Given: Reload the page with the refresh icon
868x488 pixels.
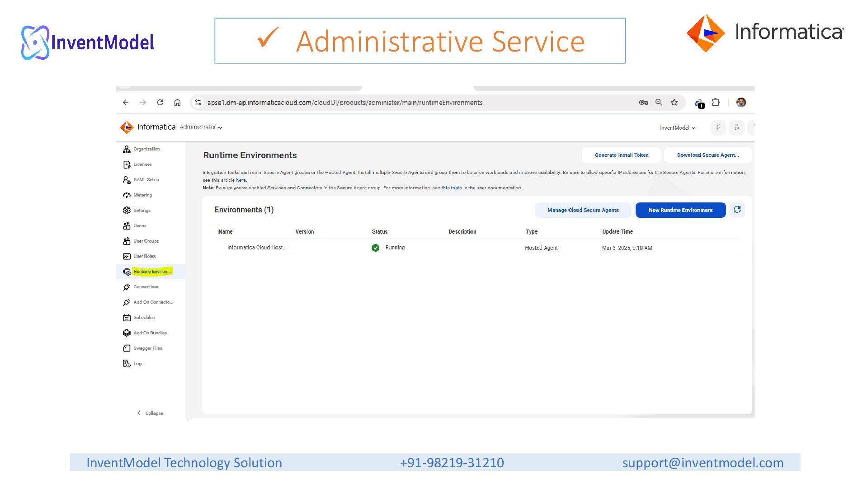Looking at the screenshot, I should tap(160, 103).
